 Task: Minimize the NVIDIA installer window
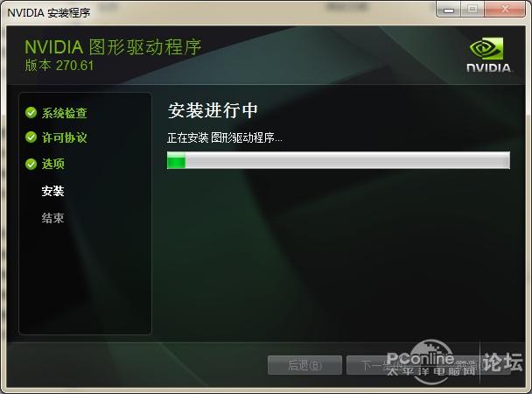point(449,10)
